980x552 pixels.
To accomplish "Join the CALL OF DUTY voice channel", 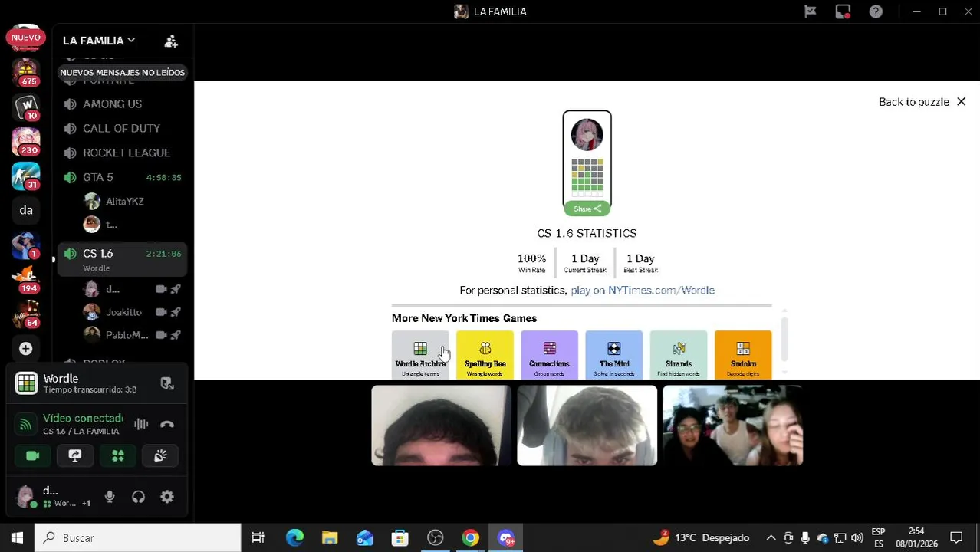I will [x=123, y=129].
